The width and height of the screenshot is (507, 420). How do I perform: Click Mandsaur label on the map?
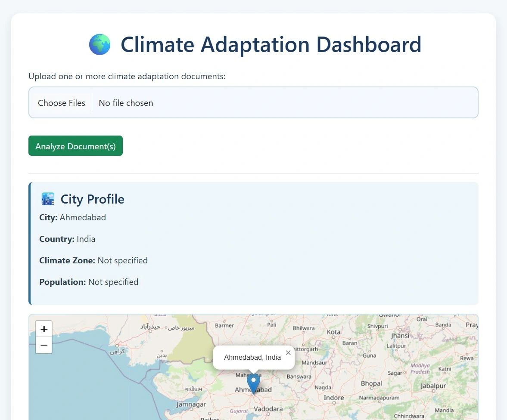tap(314, 363)
